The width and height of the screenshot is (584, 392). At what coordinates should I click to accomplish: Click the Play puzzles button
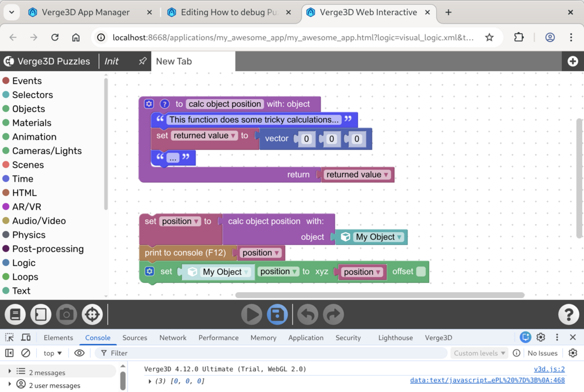point(252,315)
